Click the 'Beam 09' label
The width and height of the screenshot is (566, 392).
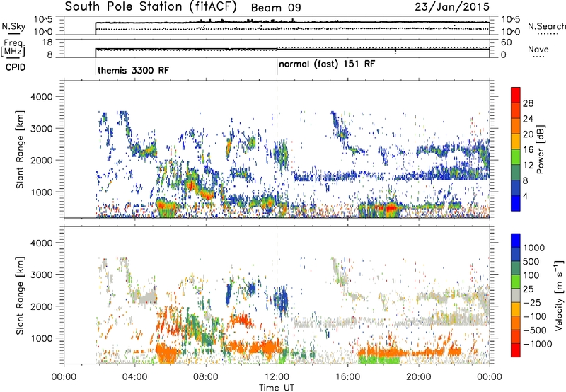pyautogui.click(x=276, y=8)
